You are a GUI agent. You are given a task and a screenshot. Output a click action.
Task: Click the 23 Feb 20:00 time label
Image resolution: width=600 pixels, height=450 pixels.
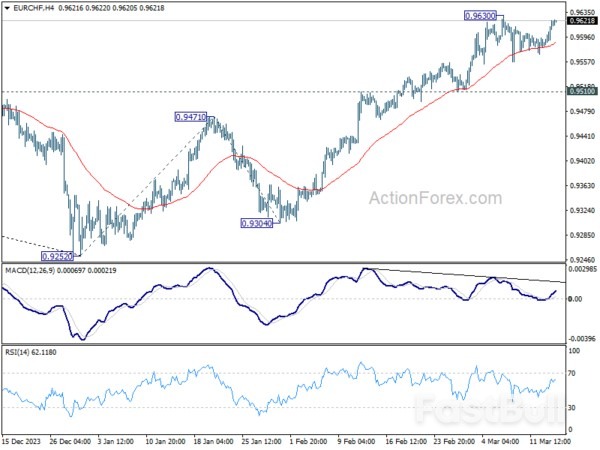[454, 442]
